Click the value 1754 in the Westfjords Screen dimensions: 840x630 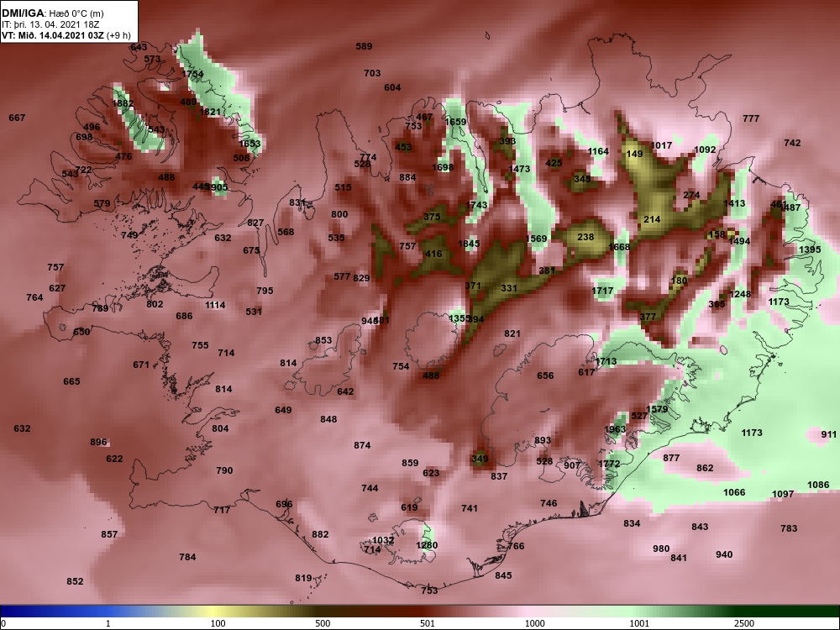coord(193,74)
